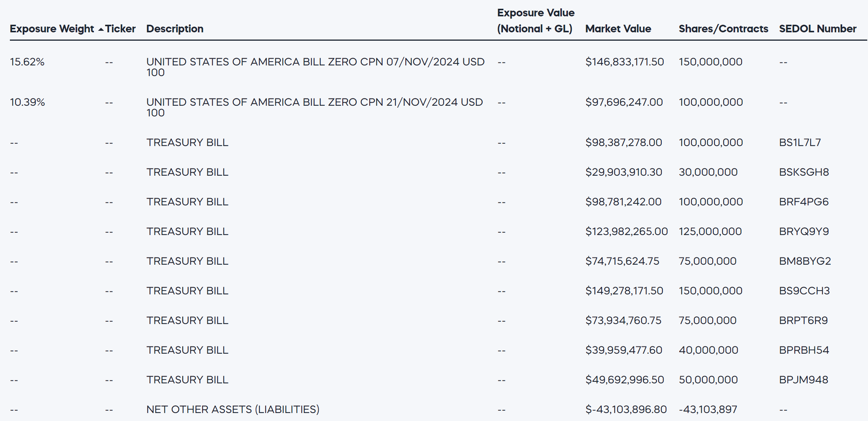Select the 15.62% exposure weight cell
This screenshot has width=868, height=421.
pos(27,62)
